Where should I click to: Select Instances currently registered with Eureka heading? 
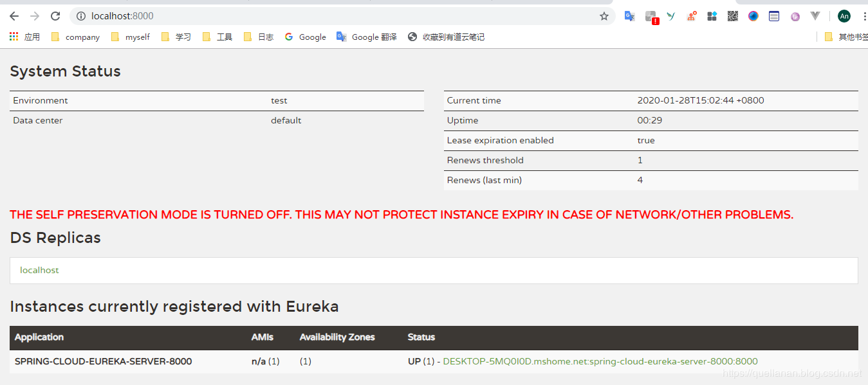pos(174,307)
